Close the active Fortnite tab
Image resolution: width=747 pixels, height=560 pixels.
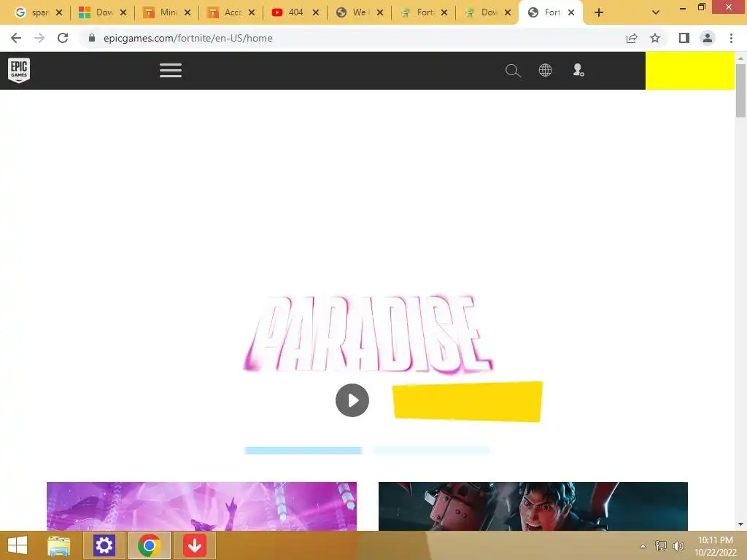(x=571, y=12)
